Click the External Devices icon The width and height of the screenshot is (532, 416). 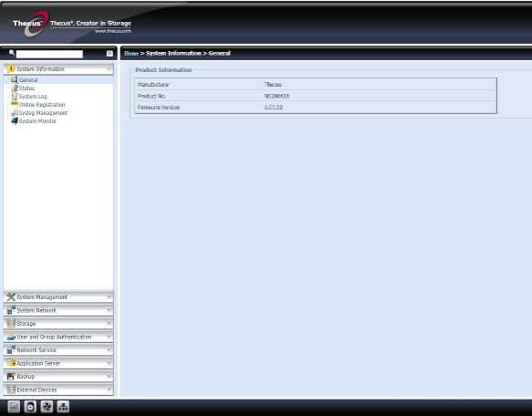tap(11, 390)
